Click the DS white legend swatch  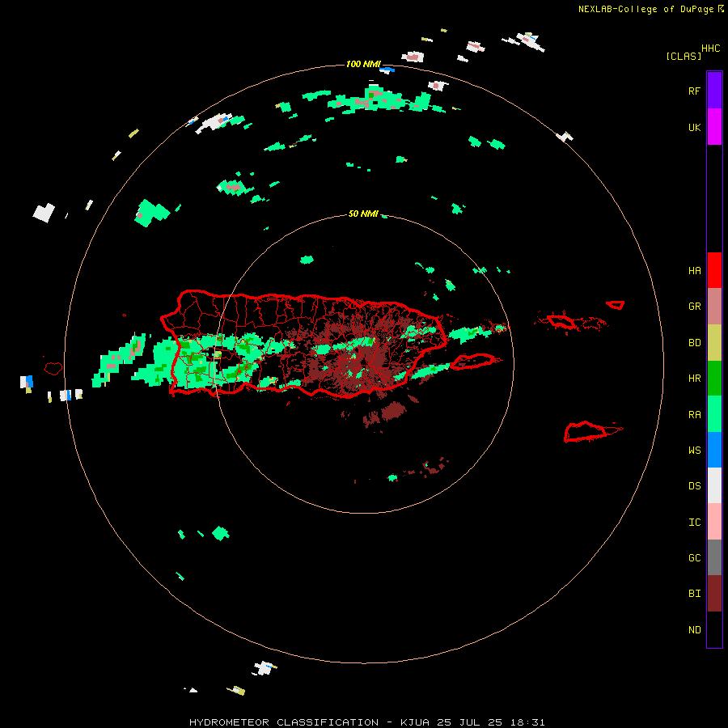(714, 485)
